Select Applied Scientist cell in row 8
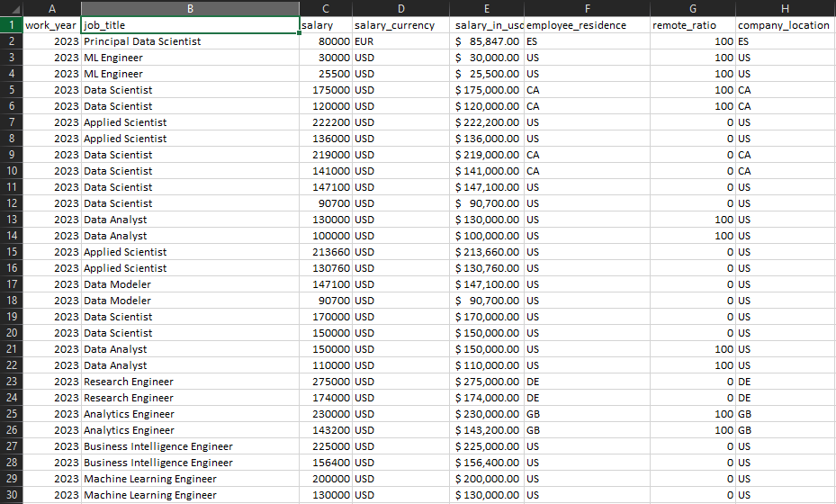Screen dimensions: 836x504 [190, 139]
